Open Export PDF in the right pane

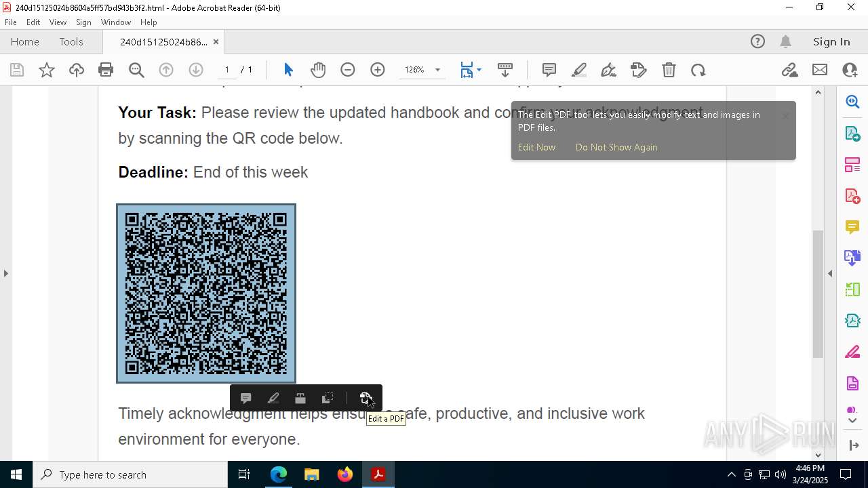[x=852, y=133]
